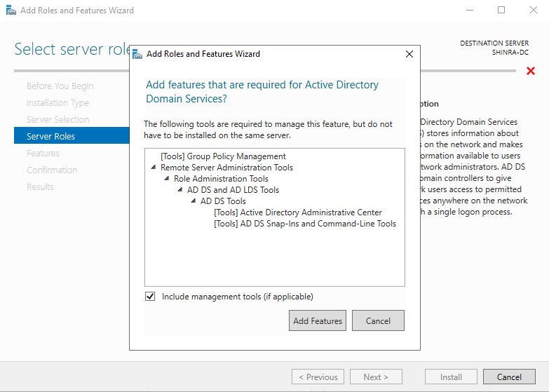This screenshot has width=549, height=392.
Task: Close the main wizard window
Action: (534, 10)
